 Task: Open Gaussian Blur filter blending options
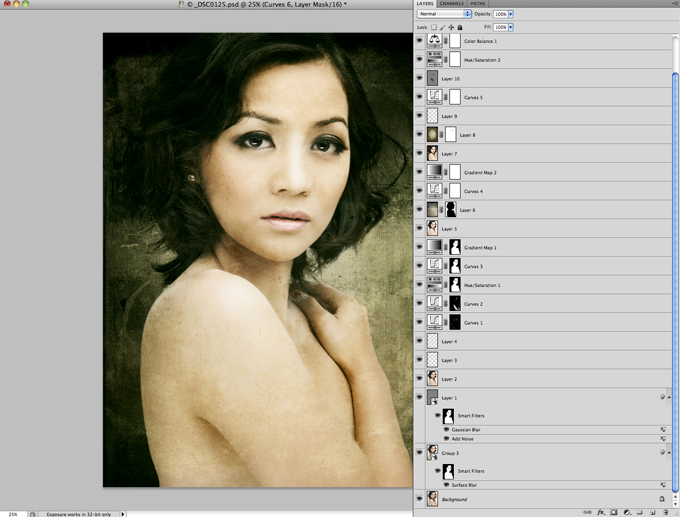(662, 429)
